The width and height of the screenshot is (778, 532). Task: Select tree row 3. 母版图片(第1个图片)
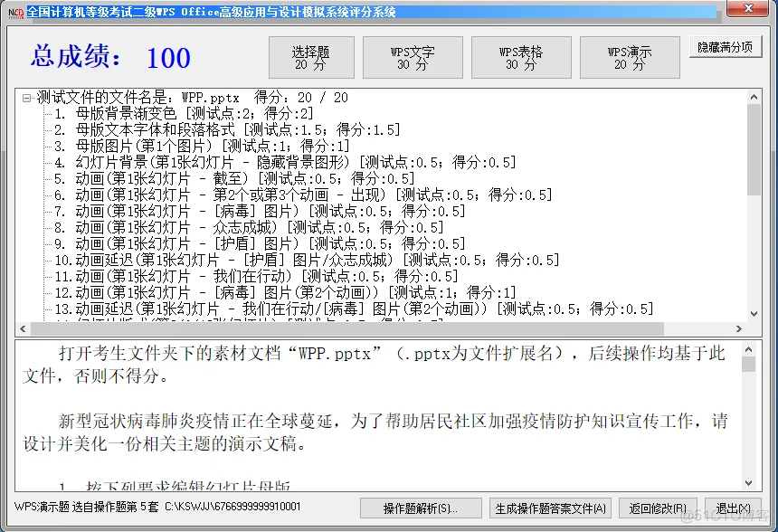pyautogui.click(x=202, y=147)
